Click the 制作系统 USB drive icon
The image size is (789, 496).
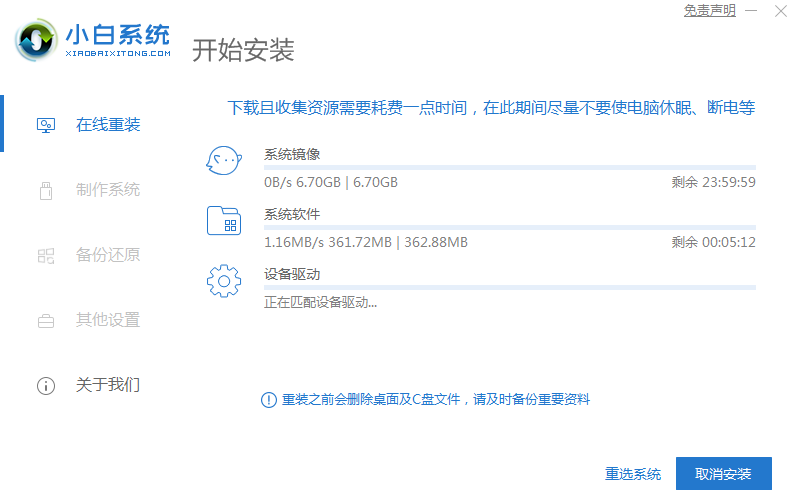coord(46,190)
